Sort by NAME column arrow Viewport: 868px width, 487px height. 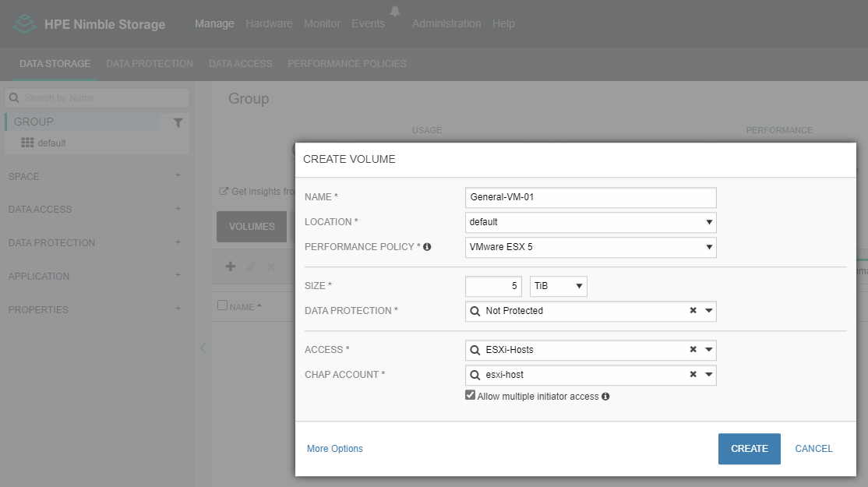coord(259,306)
